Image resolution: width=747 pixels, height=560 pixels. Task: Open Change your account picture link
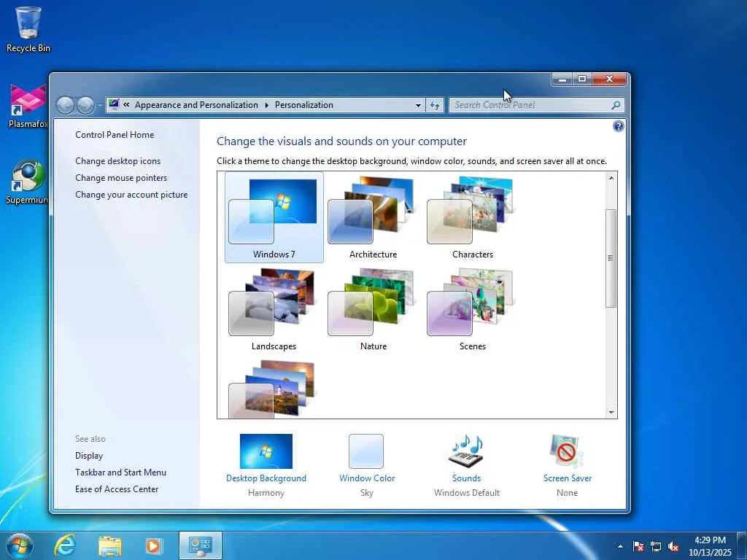click(x=131, y=194)
